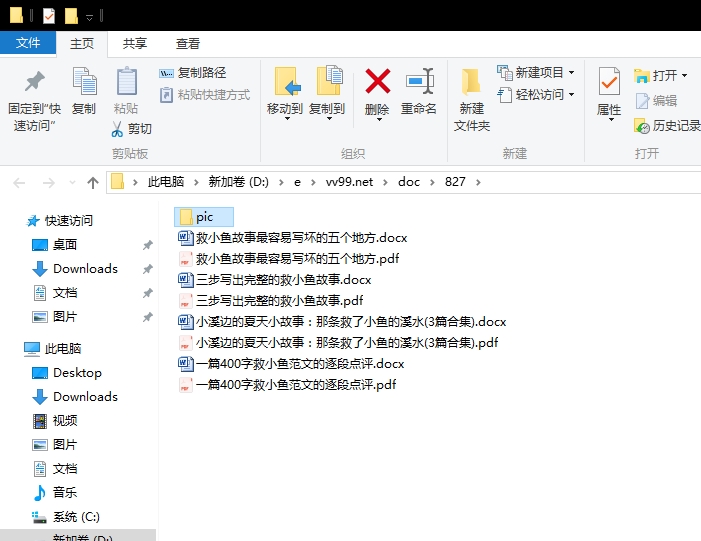Image resolution: width=701 pixels, height=541 pixels.
Task: Click 此电脑 in the address bar
Action: pyautogui.click(x=166, y=182)
